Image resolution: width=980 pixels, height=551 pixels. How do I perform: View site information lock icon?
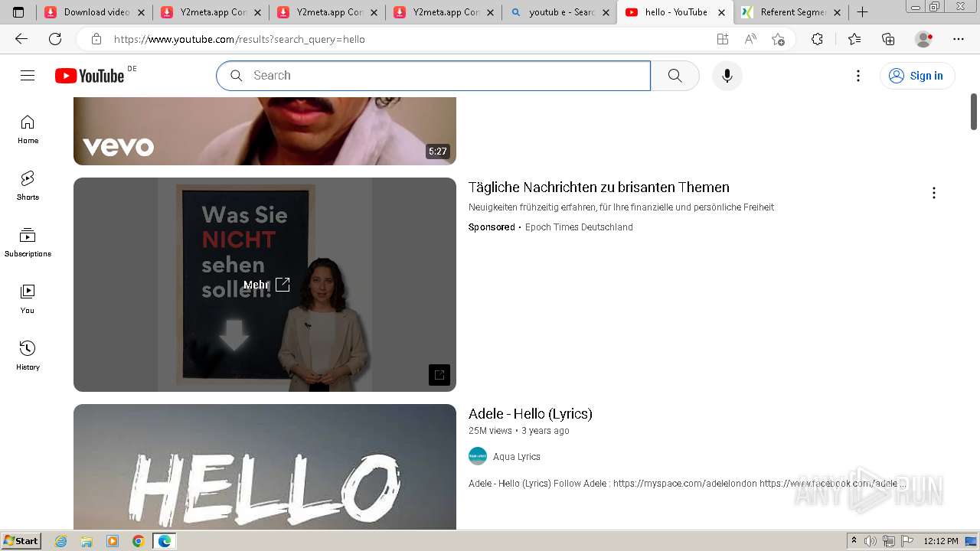[x=96, y=39]
